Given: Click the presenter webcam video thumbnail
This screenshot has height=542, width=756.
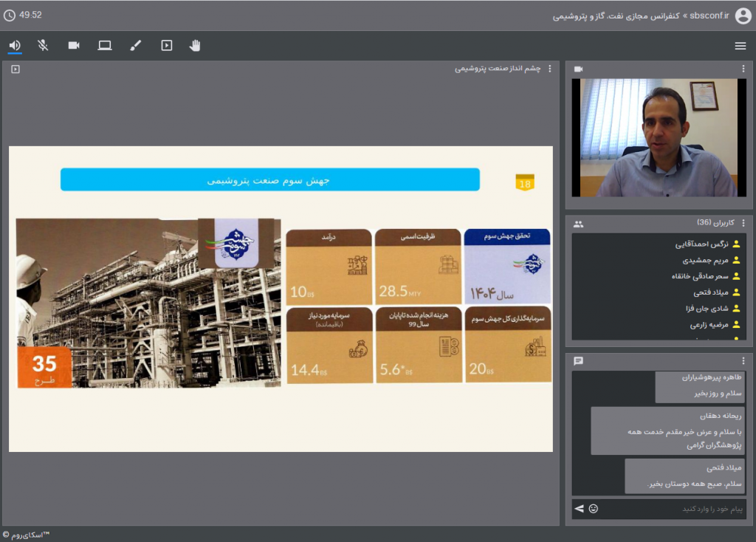Looking at the screenshot, I should click(659, 137).
